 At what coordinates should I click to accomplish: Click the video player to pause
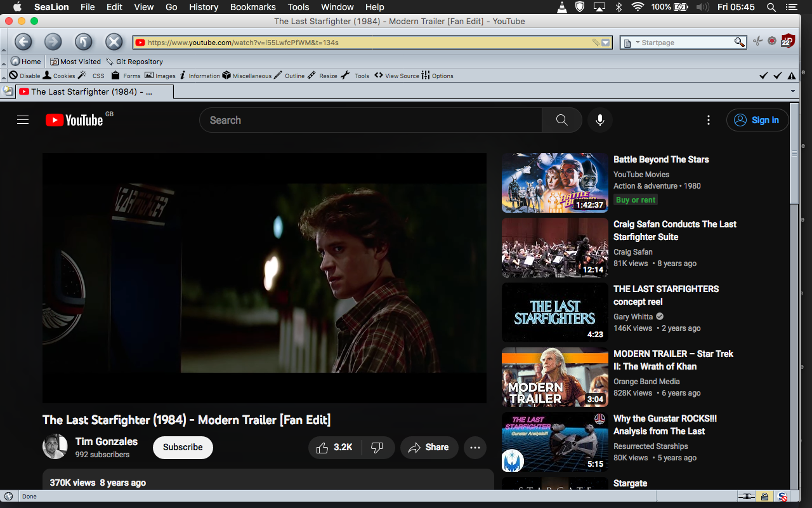(x=265, y=277)
